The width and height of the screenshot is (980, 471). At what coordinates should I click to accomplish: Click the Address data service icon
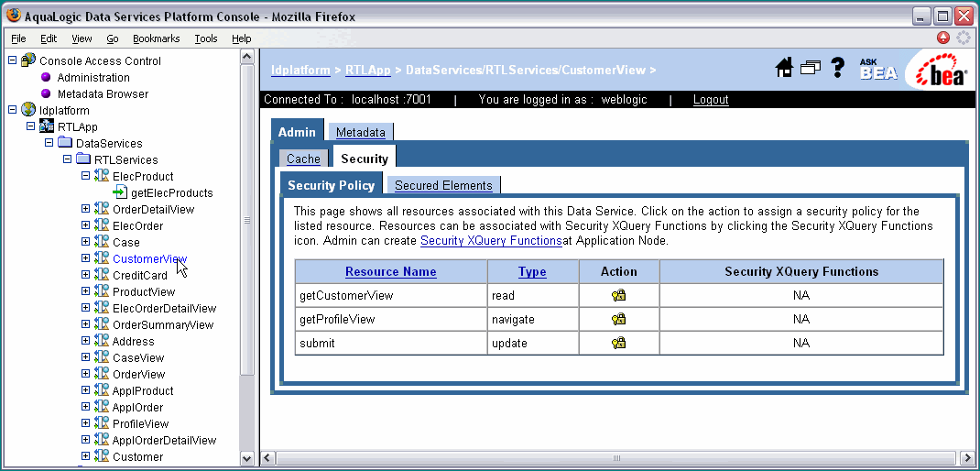pos(102,341)
